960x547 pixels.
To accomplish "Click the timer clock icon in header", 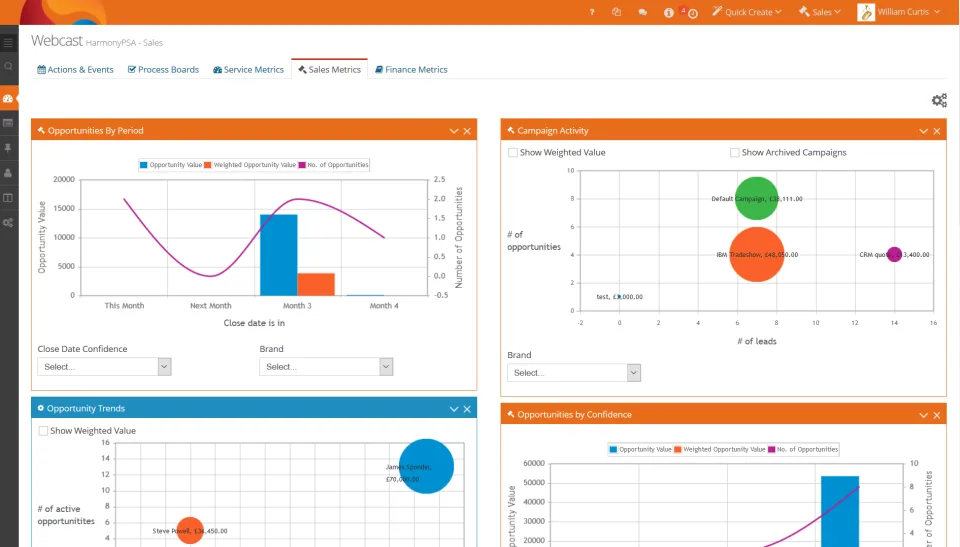I will point(692,13).
